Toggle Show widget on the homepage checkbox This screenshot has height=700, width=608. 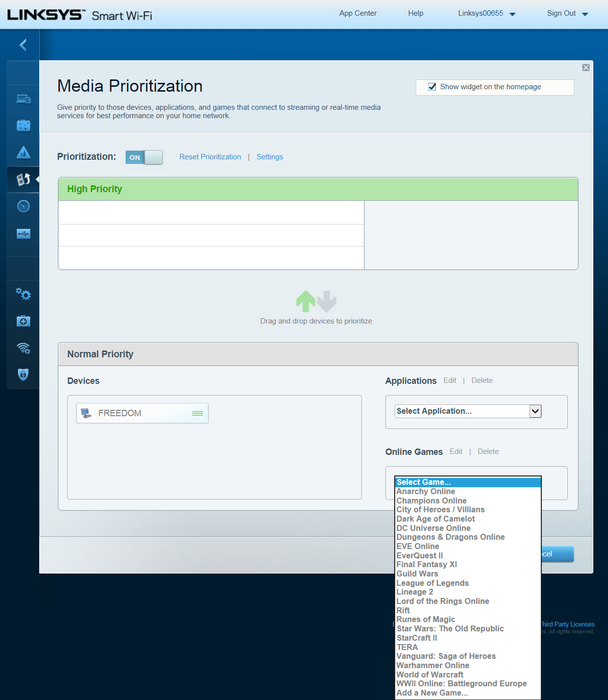432,87
